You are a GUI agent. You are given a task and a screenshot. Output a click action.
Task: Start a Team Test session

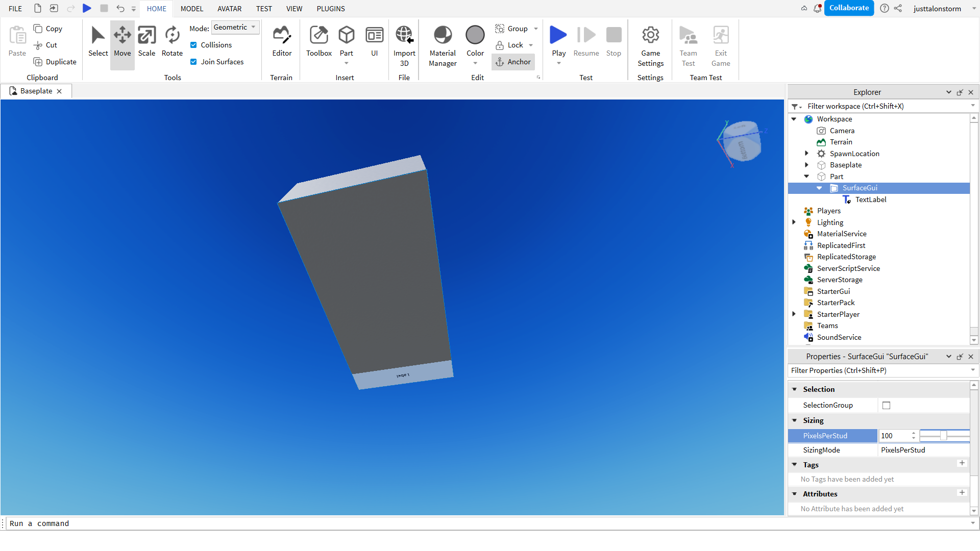pyautogui.click(x=688, y=45)
